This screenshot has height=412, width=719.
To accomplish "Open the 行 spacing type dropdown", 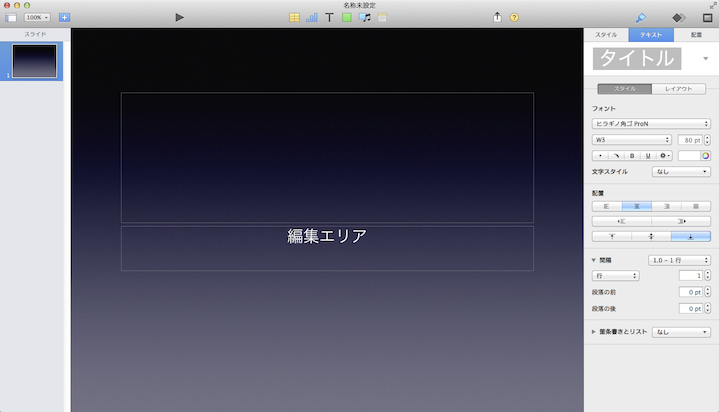I will [615, 276].
